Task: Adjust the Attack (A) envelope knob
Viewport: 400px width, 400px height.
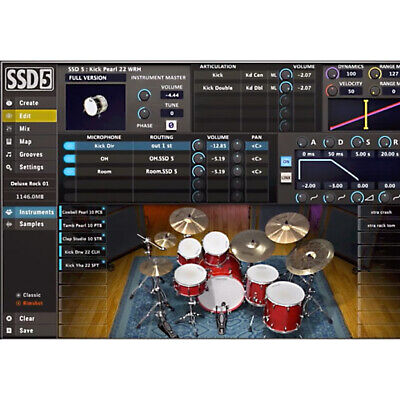Action: (302, 143)
